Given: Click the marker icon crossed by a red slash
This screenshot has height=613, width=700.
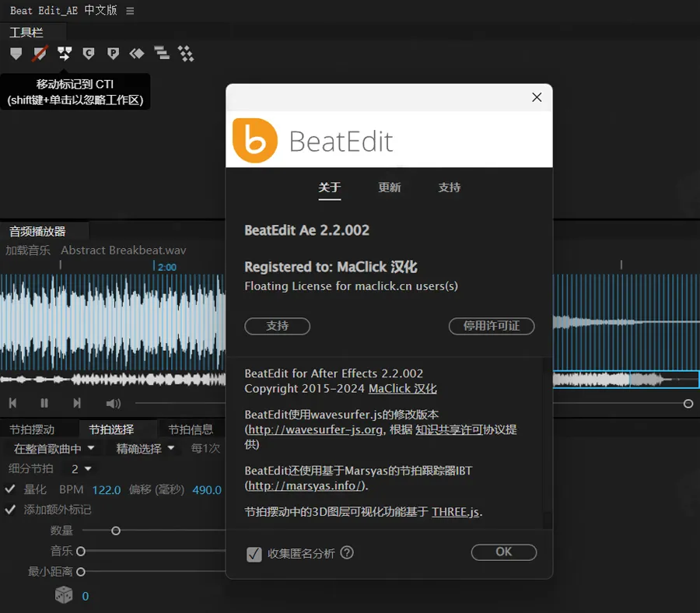Looking at the screenshot, I should pyautogui.click(x=40, y=54).
